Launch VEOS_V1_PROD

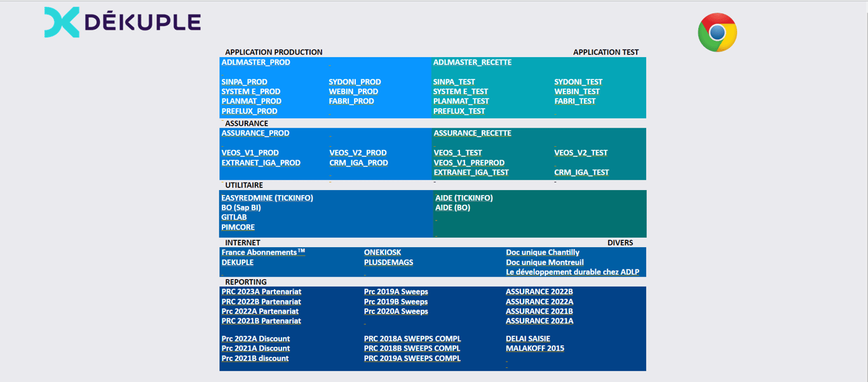pos(250,153)
